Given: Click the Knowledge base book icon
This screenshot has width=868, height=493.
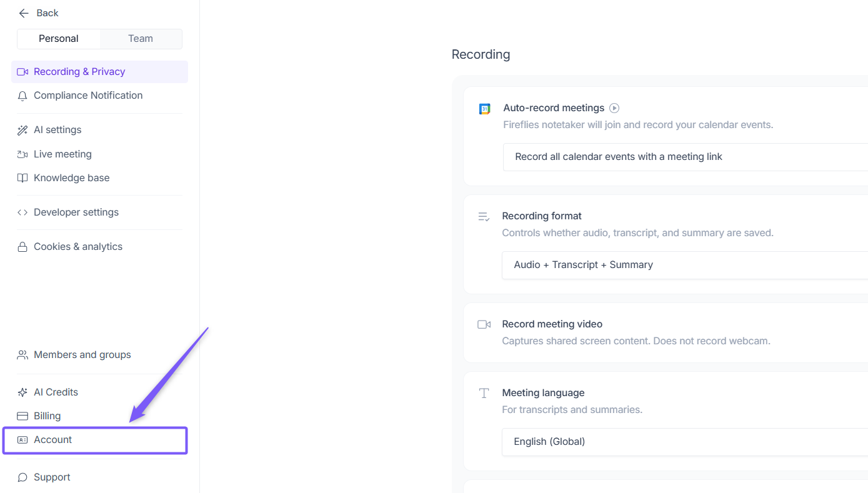Looking at the screenshot, I should tap(22, 178).
